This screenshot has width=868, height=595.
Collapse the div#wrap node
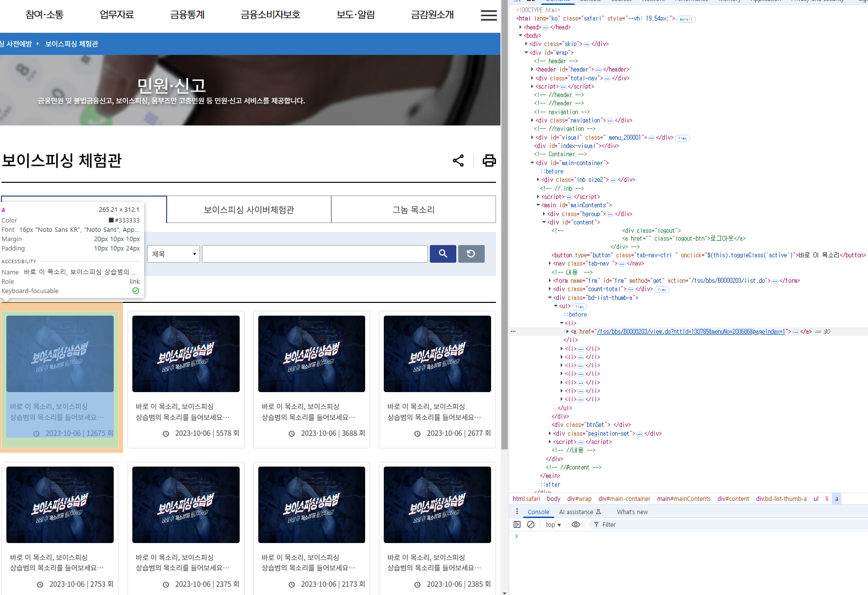(526, 52)
